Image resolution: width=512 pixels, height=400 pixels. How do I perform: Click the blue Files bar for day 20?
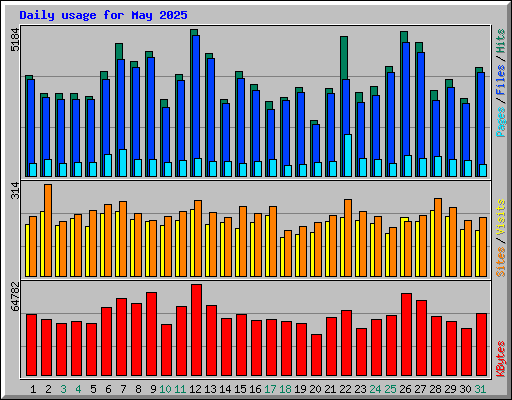click(x=316, y=143)
